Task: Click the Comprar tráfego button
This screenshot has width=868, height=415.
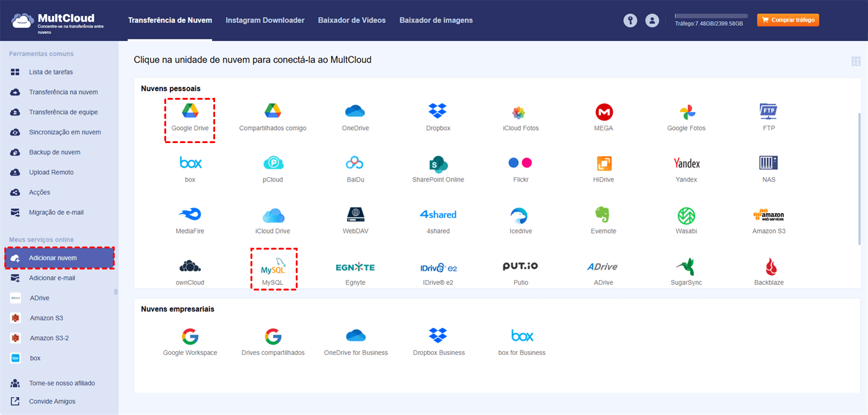Action: [x=788, y=20]
